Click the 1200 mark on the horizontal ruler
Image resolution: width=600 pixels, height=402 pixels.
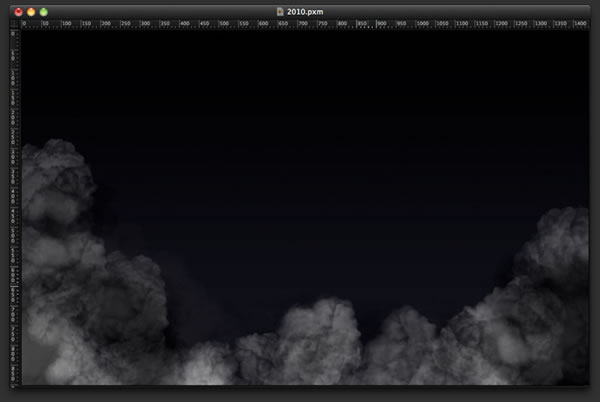click(x=501, y=24)
